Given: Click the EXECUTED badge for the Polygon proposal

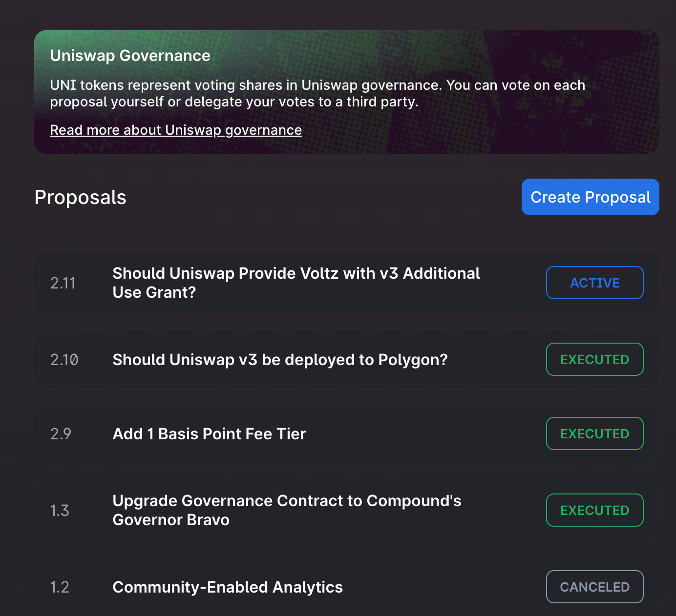Looking at the screenshot, I should click(594, 360).
